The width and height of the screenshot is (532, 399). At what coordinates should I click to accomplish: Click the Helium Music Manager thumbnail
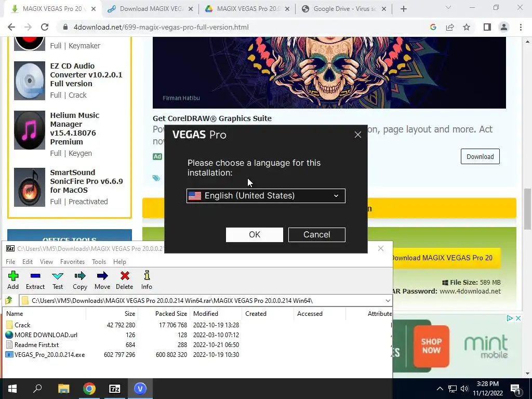tap(30, 130)
